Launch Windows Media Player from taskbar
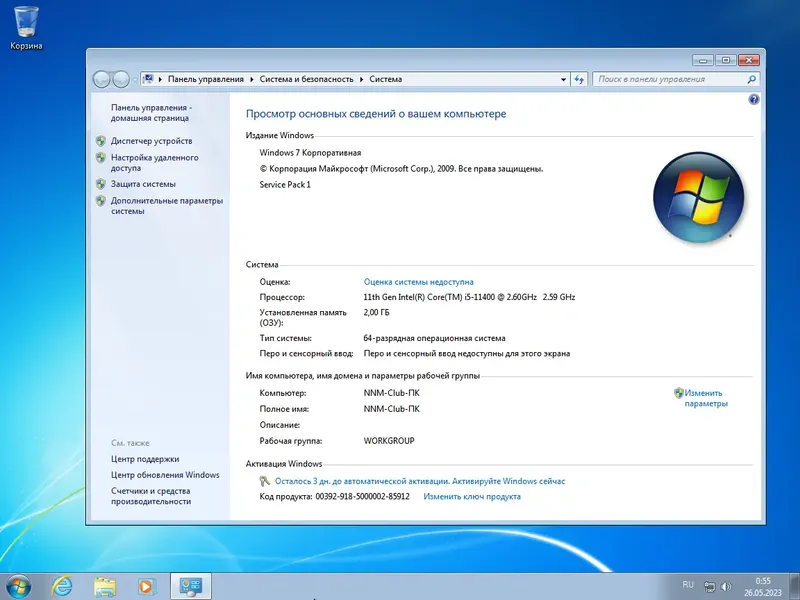This screenshot has width=800, height=600. [145, 587]
